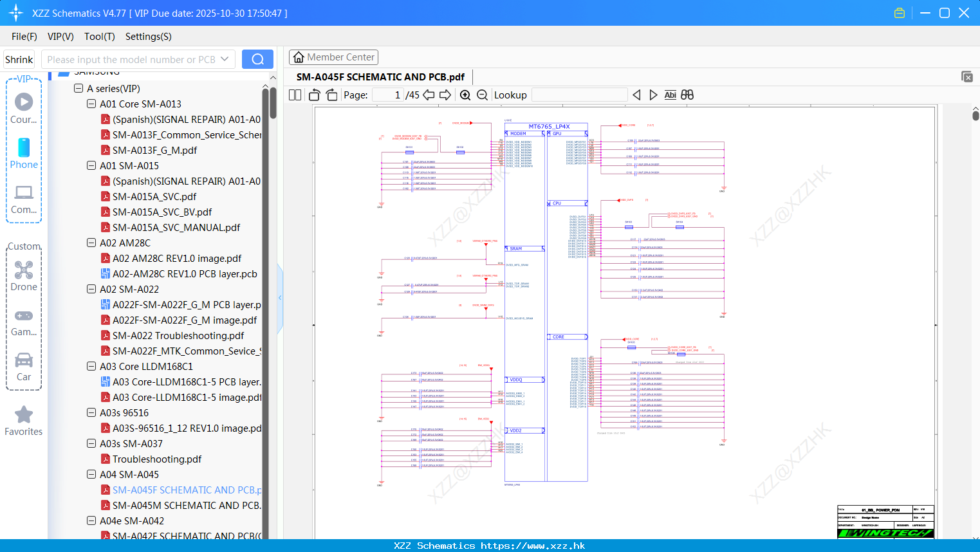Open the Game console category

[24, 322]
